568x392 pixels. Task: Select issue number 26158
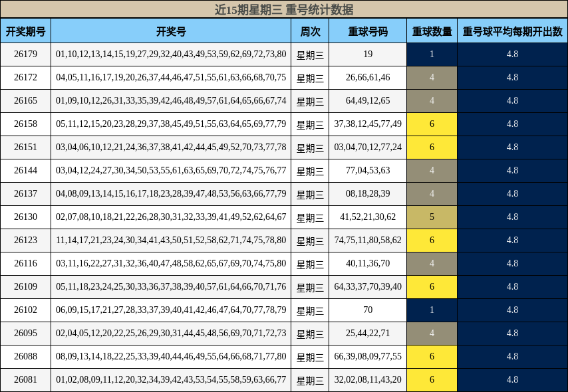coord(26,124)
